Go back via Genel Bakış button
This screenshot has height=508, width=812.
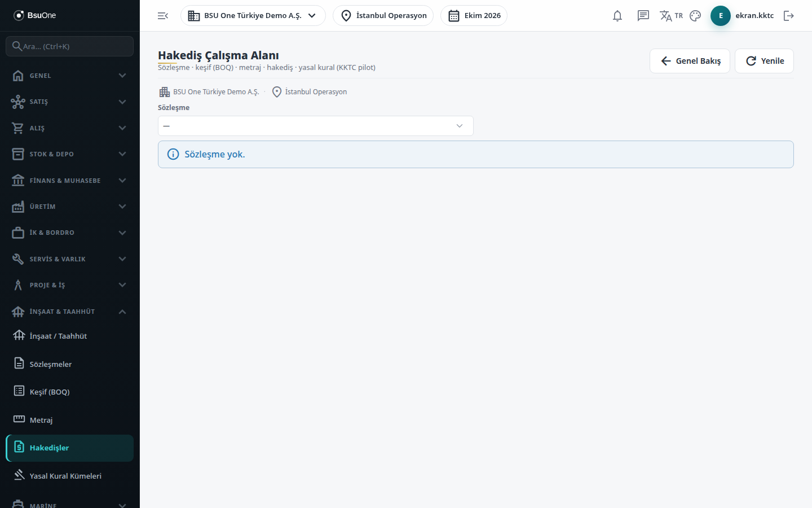pyautogui.click(x=690, y=61)
